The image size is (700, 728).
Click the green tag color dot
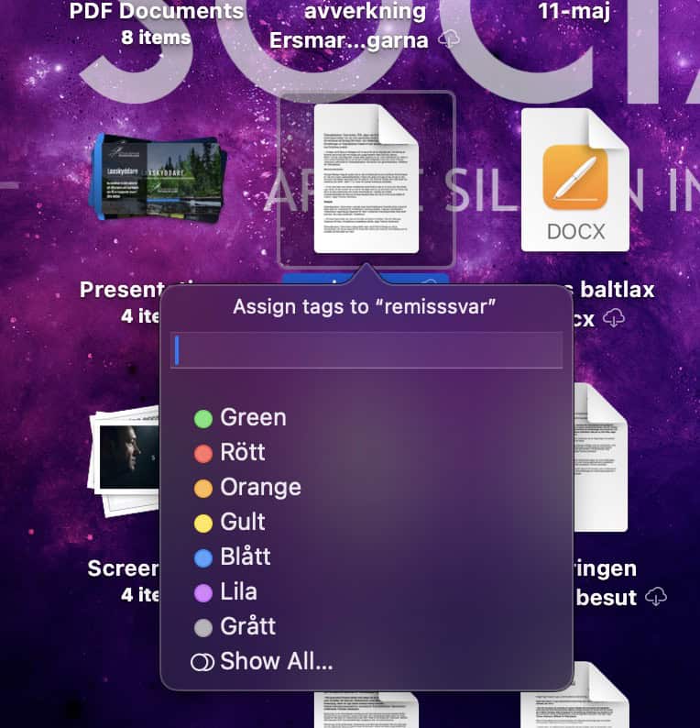coord(203,419)
